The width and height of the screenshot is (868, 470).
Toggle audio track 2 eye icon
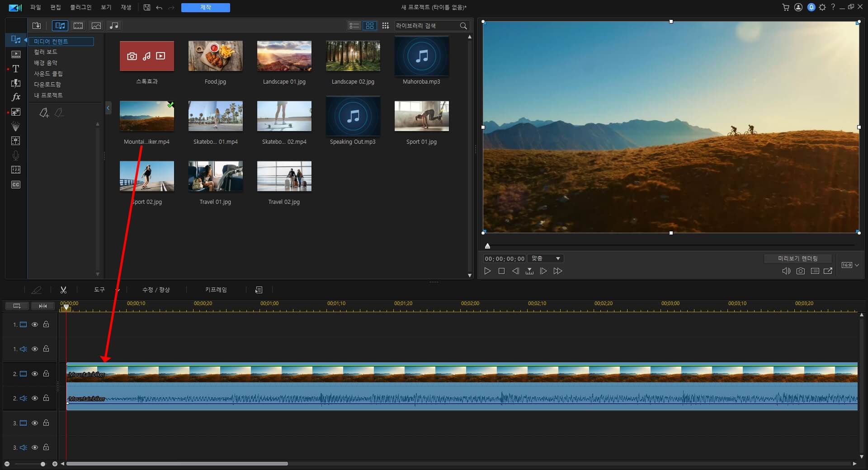[x=35, y=398]
